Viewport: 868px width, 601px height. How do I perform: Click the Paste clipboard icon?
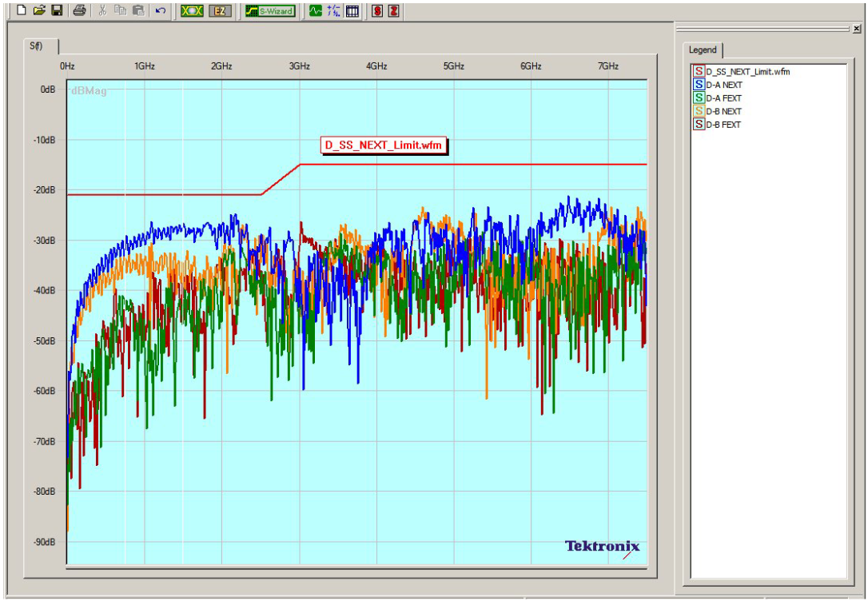coord(139,10)
